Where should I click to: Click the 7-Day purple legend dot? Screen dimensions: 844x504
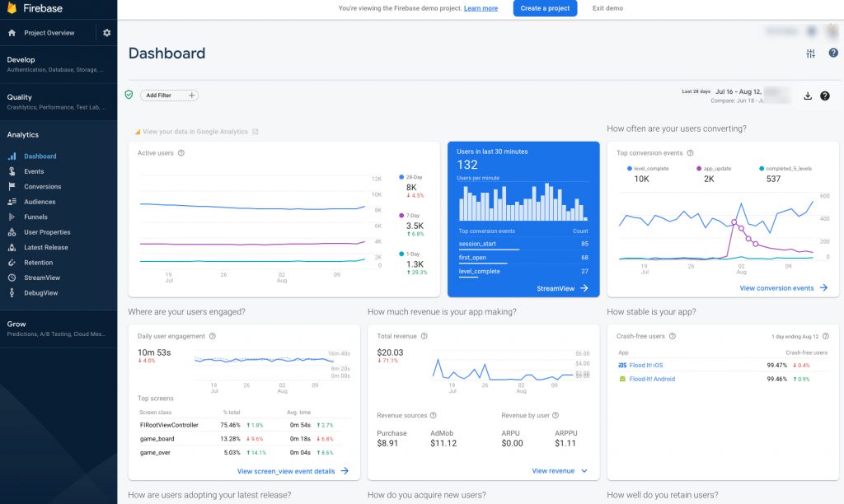click(x=401, y=215)
